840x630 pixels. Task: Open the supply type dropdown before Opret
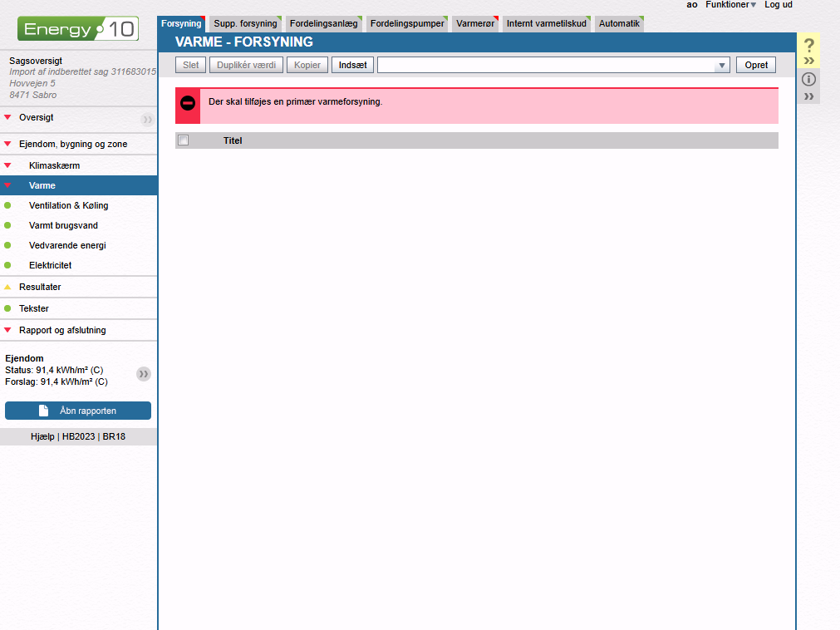click(x=722, y=66)
